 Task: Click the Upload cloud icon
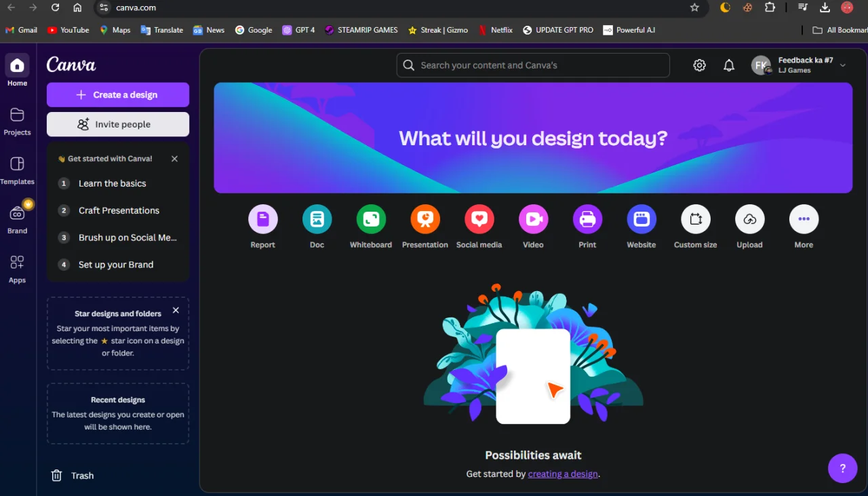click(750, 219)
